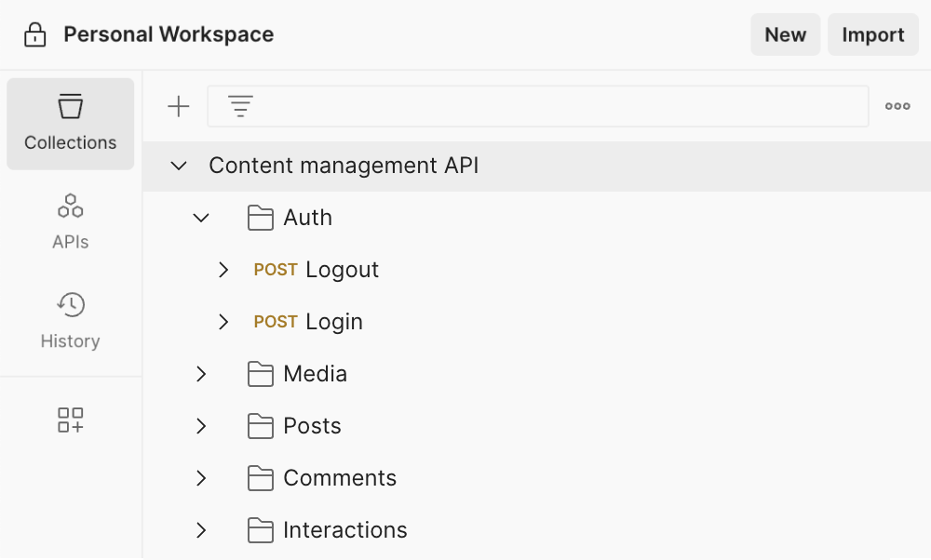This screenshot has width=931, height=560.
Task: Focus the collections search filter field
Action: point(559,107)
